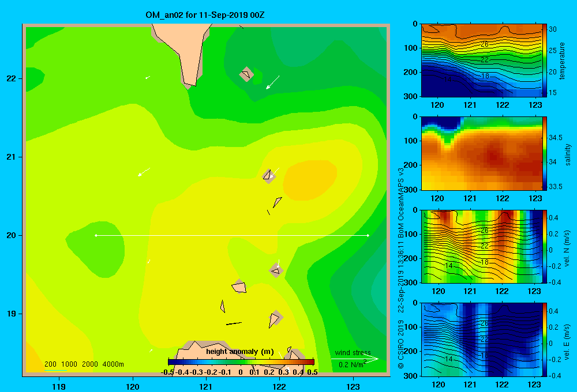Click the height anomaly color bar

click(x=241, y=362)
